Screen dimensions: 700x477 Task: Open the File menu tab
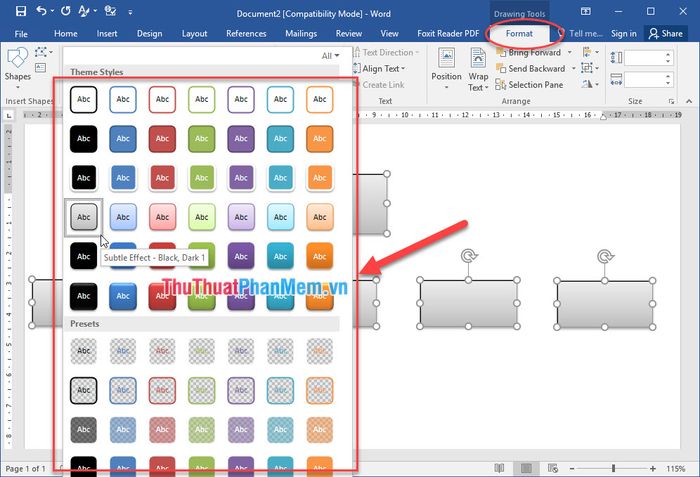tap(21, 33)
